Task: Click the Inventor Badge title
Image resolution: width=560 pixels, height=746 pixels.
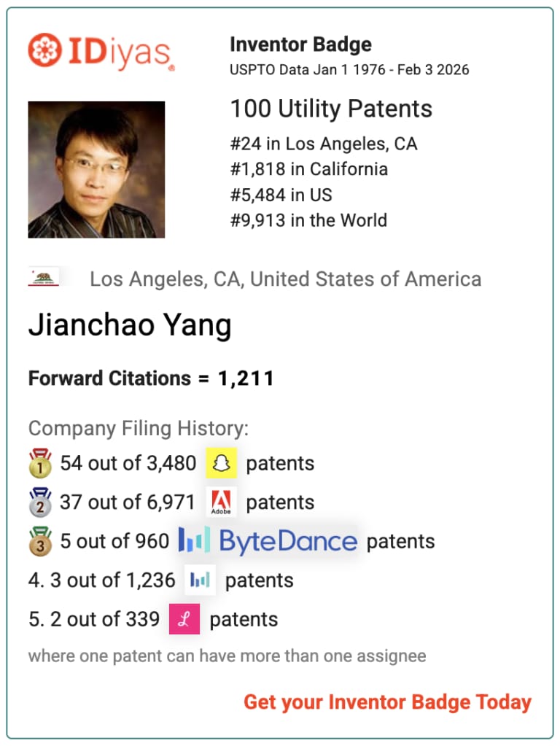Action: click(300, 44)
